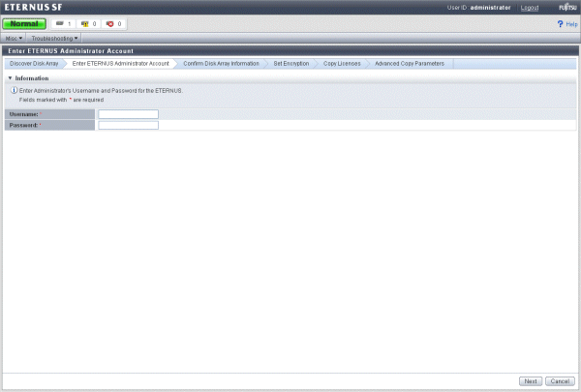Viewport: 581px width, 392px height.
Task: Click the Next button
Action: click(531, 381)
